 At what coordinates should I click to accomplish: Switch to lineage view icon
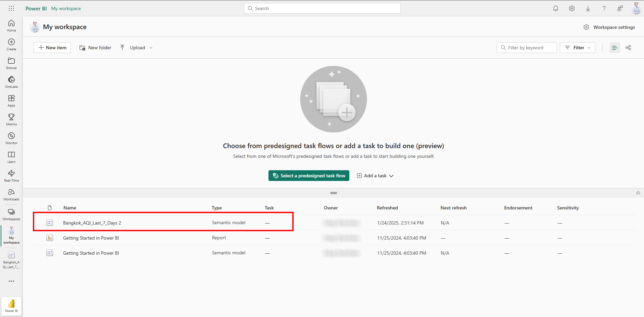pos(628,48)
